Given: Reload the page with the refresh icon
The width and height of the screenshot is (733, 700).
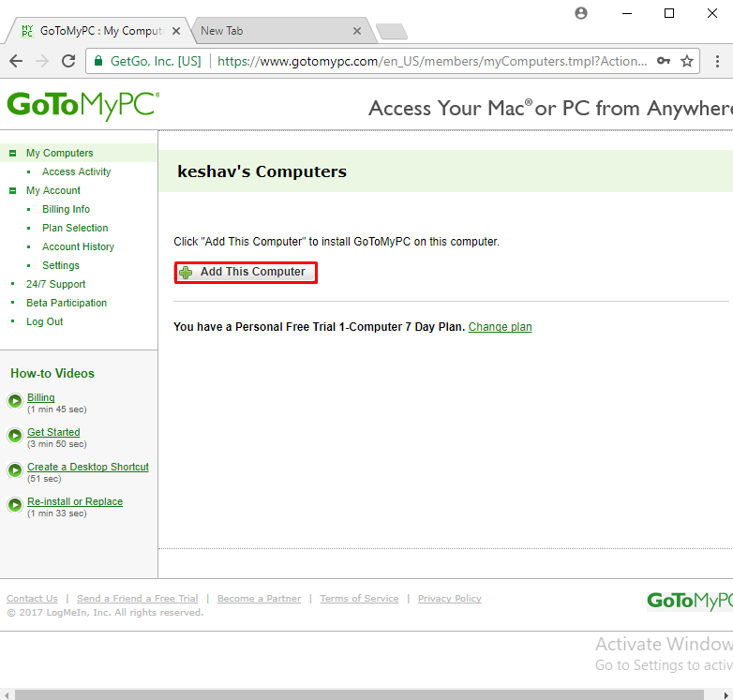Looking at the screenshot, I should tap(68, 61).
